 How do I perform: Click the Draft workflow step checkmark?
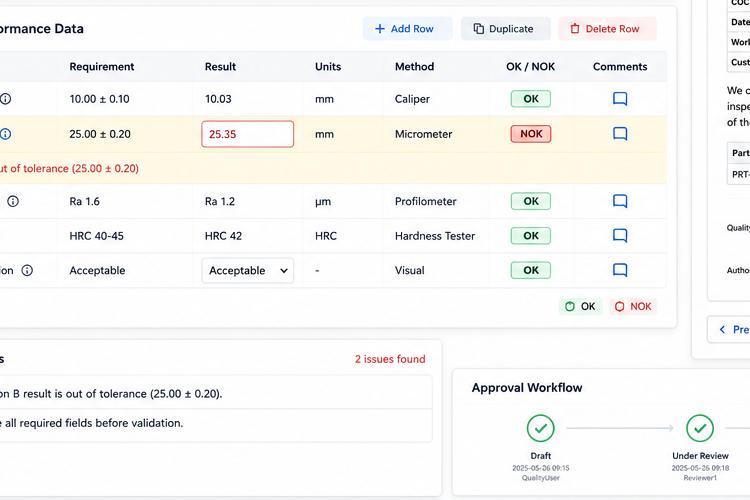[540, 428]
